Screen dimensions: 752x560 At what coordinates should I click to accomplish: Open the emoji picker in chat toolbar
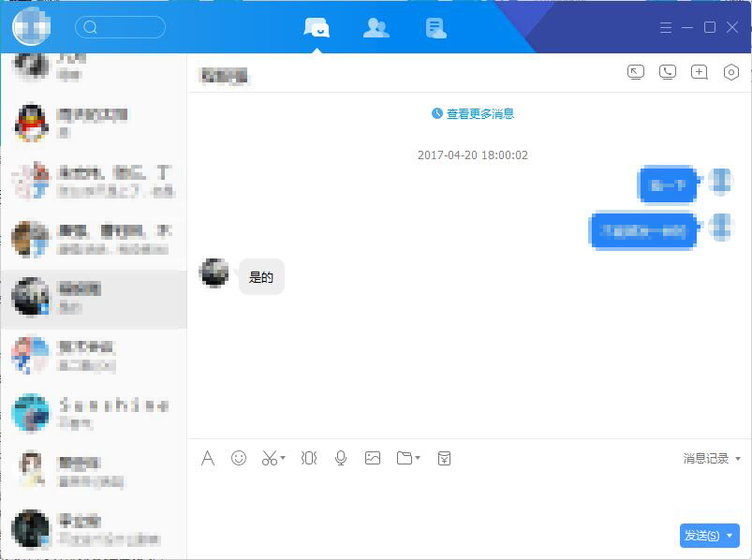point(239,458)
